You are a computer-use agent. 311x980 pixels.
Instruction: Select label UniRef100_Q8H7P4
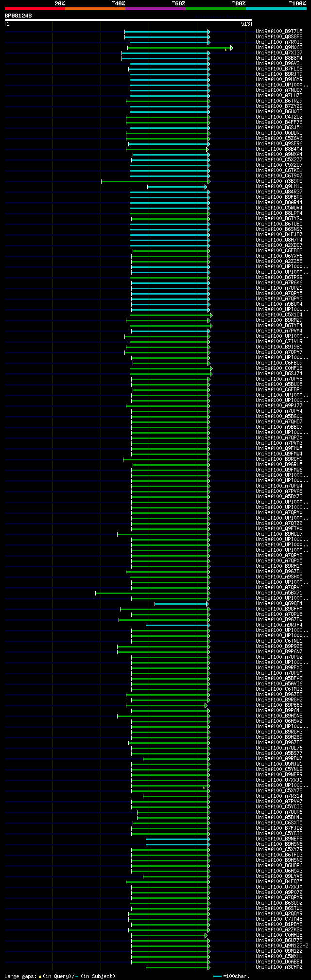coord(279,240)
